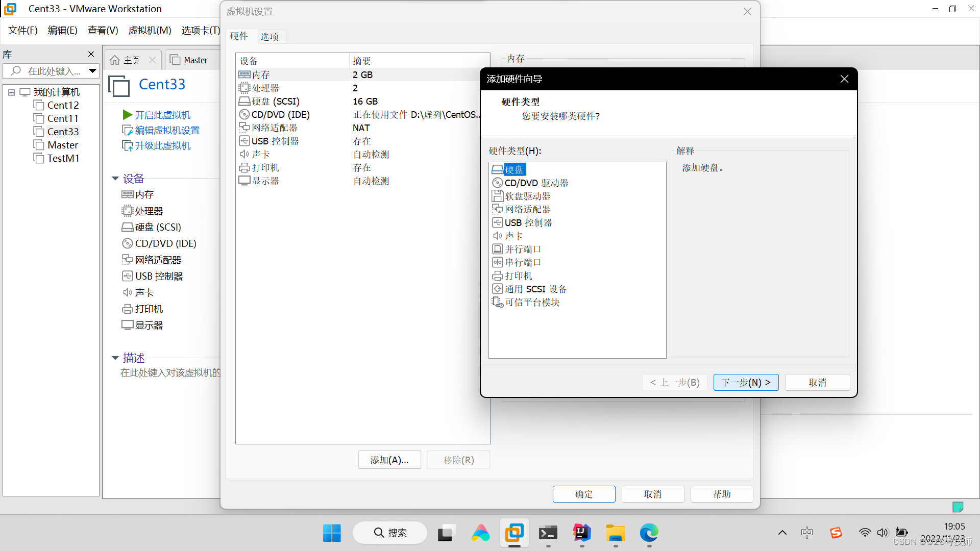
Task: Select 显示器 row in VM settings list
Action: tap(362, 181)
